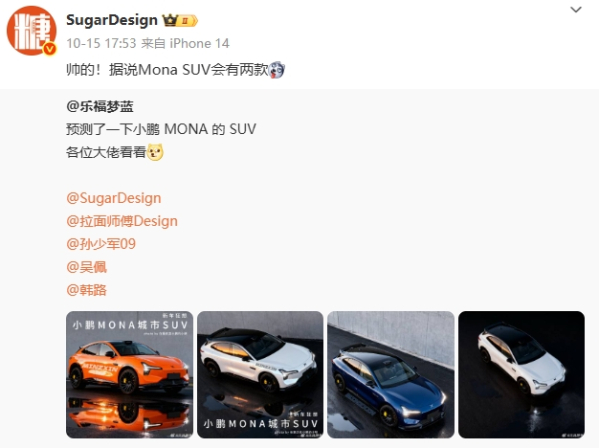Click the 10-15 17:53 timestamp
Image resolution: width=599 pixels, height=448 pixels.
pyautogui.click(x=101, y=43)
